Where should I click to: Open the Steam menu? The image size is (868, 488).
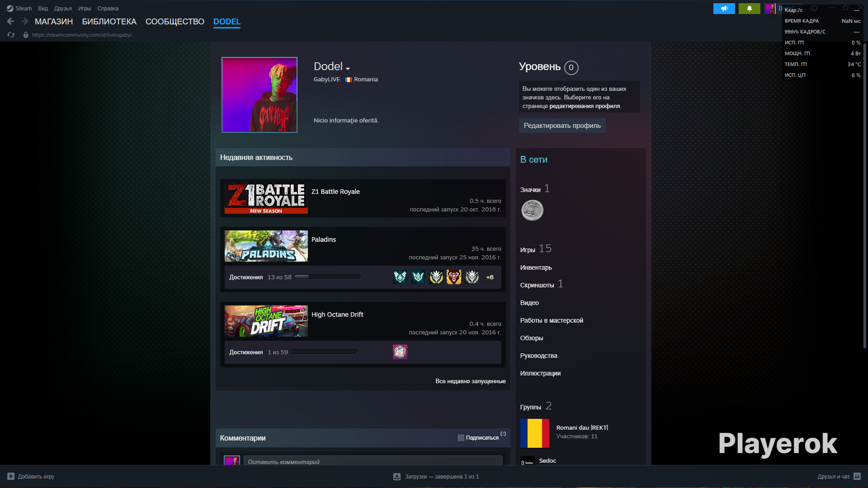pos(23,8)
